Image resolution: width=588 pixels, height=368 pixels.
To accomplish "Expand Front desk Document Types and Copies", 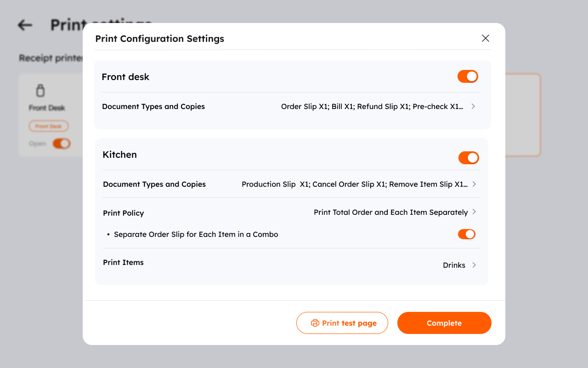I will click(x=473, y=106).
